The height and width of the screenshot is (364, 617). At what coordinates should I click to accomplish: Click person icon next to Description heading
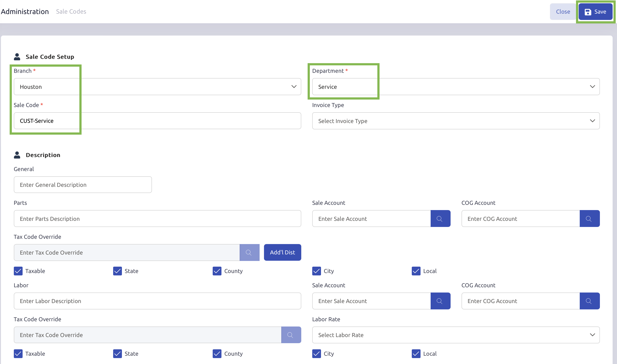[17, 155]
